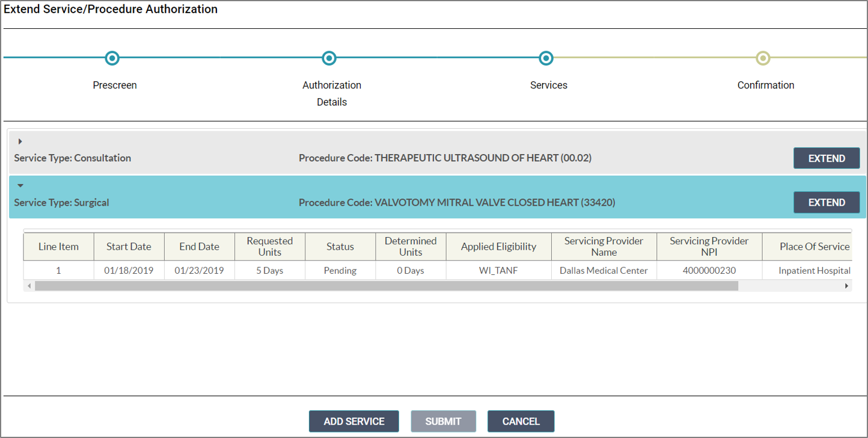868x438 pixels.
Task: Click the Authorization Details step circle
Action: pos(329,58)
